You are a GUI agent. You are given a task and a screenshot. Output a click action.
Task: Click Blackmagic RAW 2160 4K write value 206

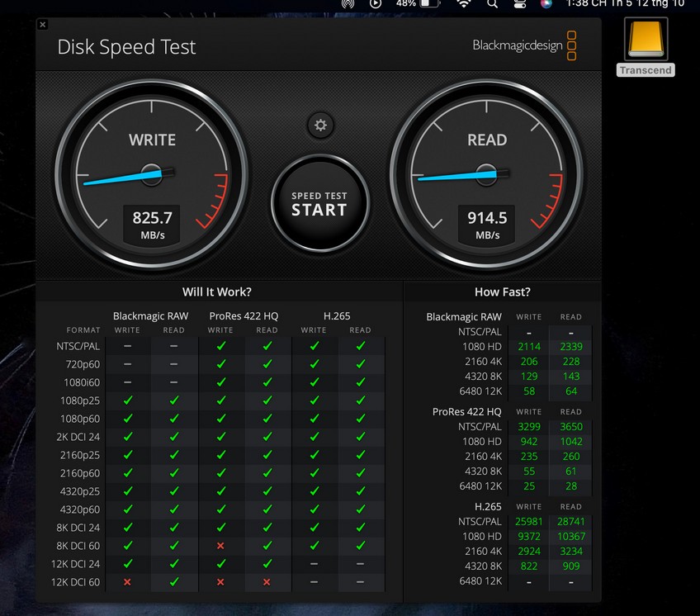coord(529,362)
